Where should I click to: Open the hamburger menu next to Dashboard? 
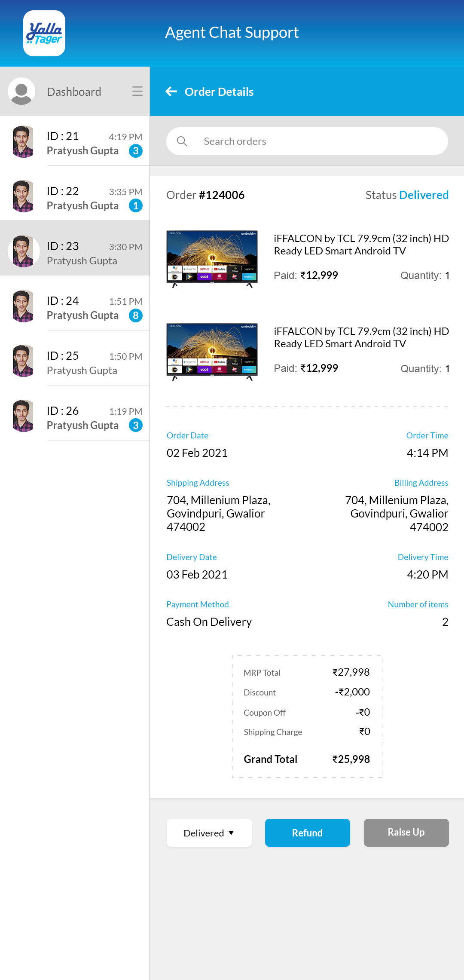click(x=137, y=91)
